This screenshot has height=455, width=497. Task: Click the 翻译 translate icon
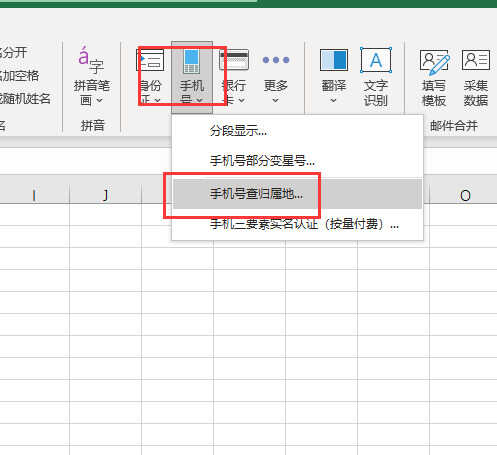334,60
